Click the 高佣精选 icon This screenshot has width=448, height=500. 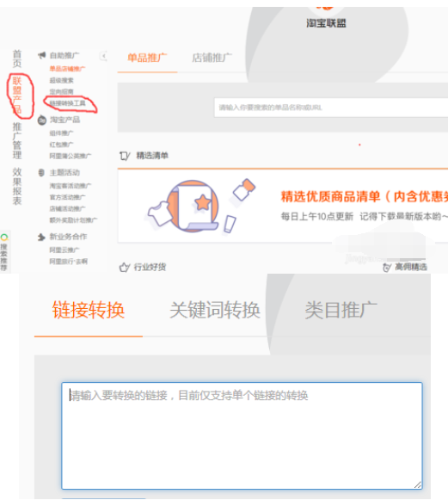pyautogui.click(x=387, y=268)
